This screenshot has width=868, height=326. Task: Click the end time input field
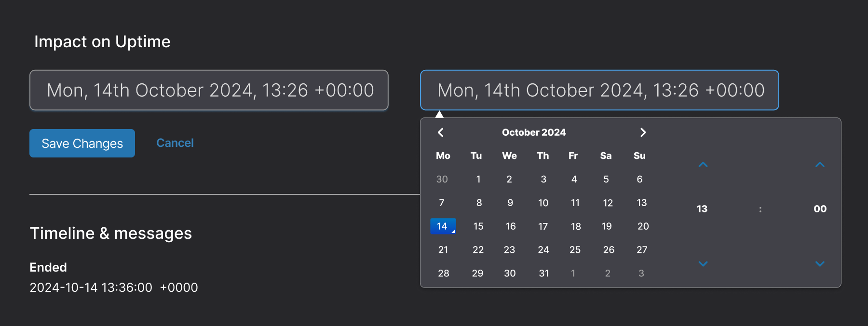[599, 90]
